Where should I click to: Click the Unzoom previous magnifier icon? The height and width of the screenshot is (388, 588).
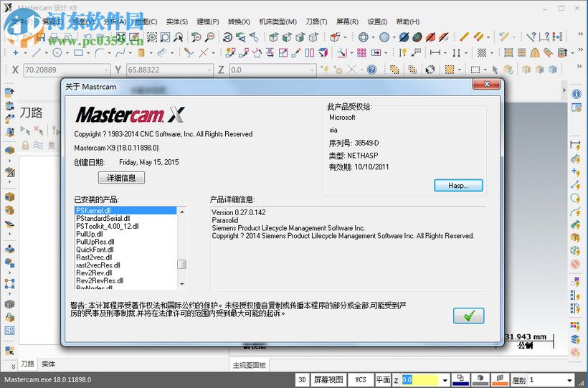pos(196,37)
